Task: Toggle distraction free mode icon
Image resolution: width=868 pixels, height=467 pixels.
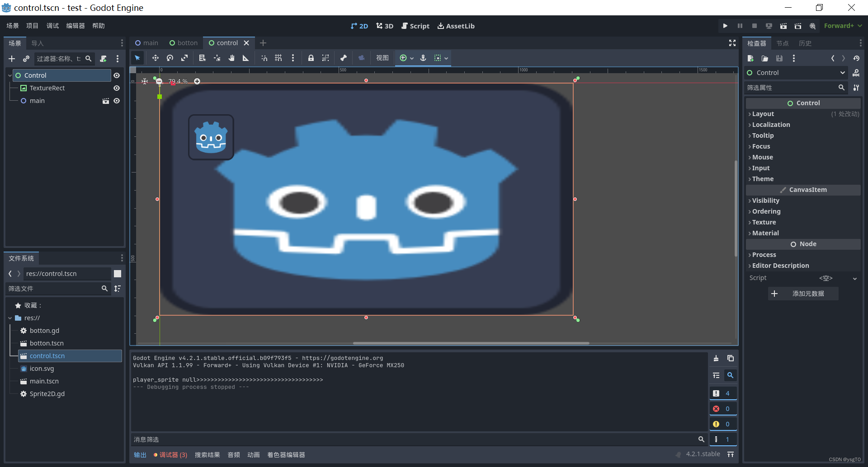Action: click(732, 43)
